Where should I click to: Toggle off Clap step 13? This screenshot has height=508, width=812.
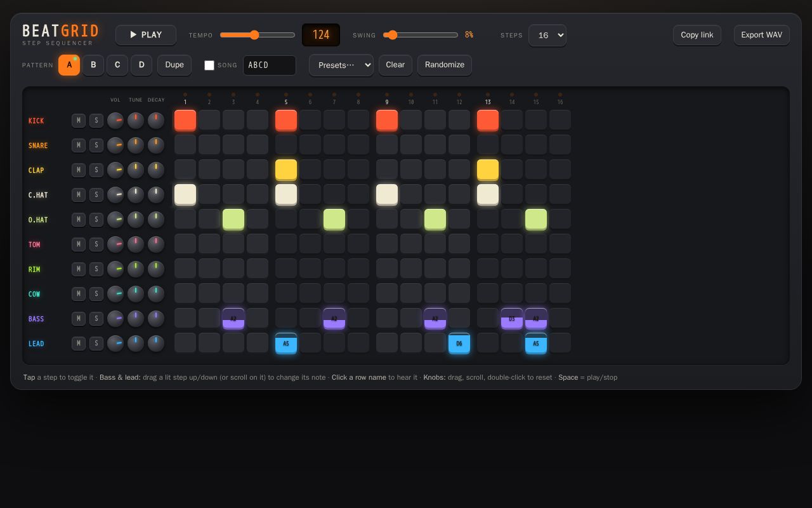pyautogui.click(x=488, y=170)
